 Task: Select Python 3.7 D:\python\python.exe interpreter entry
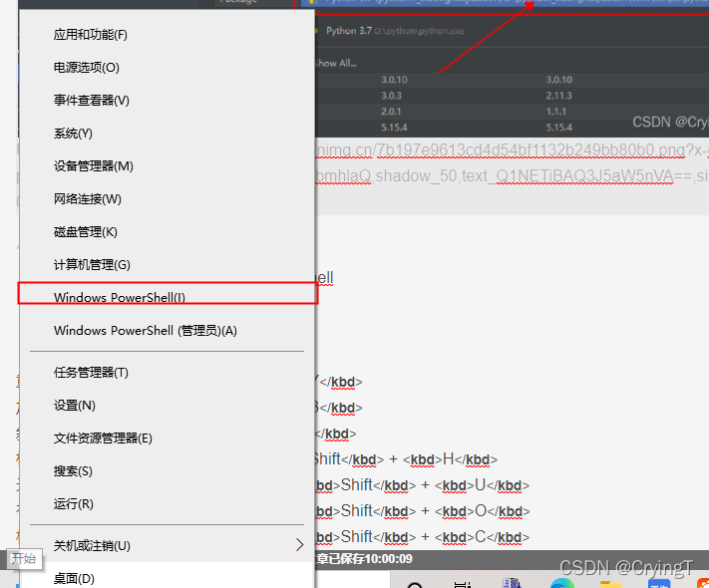(395, 31)
